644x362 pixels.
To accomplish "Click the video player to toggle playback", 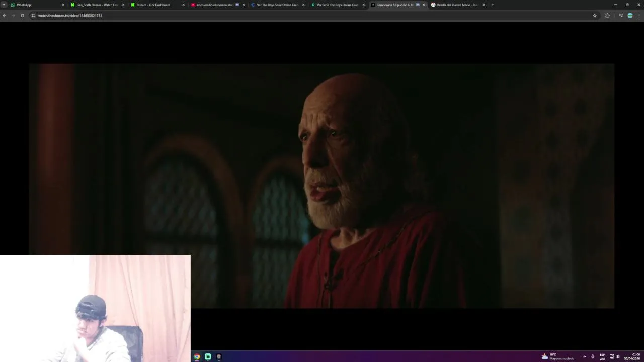I will tap(321, 186).
